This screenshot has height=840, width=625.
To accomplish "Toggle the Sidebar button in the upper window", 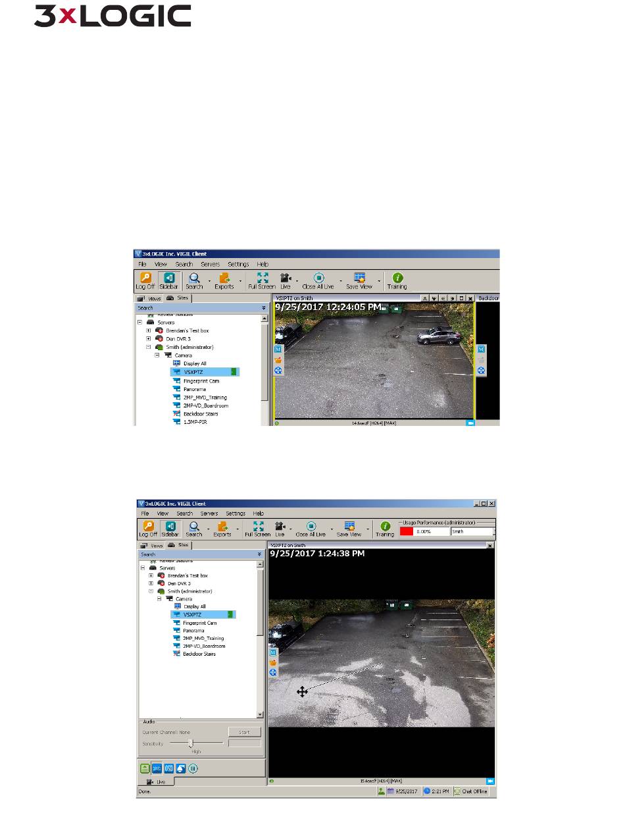I will pos(168,281).
